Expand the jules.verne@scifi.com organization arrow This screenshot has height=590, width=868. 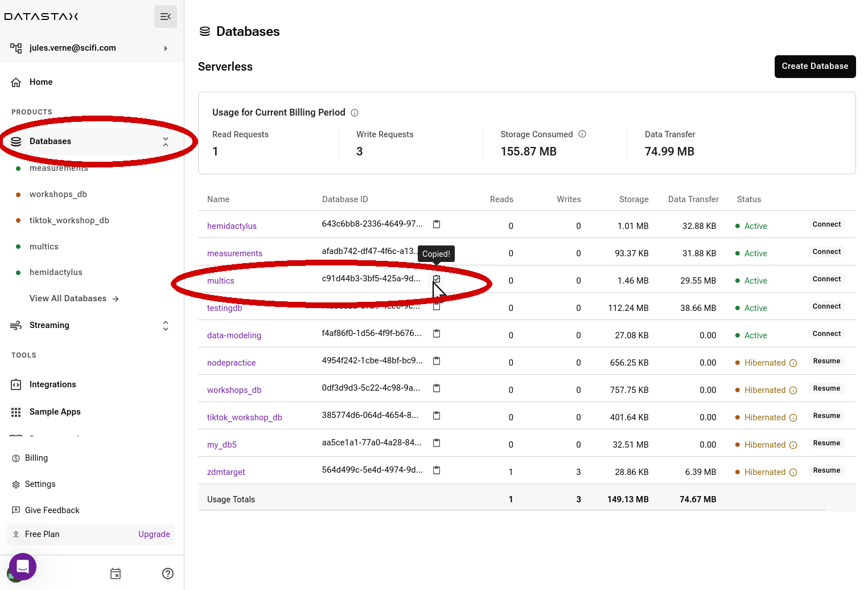tap(166, 48)
